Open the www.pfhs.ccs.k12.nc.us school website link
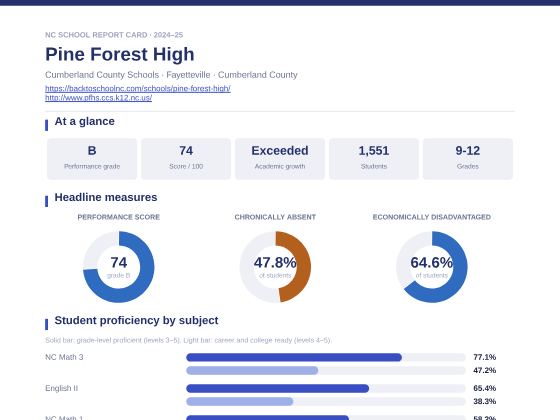Viewport: 560px width, 420px height. (x=99, y=98)
